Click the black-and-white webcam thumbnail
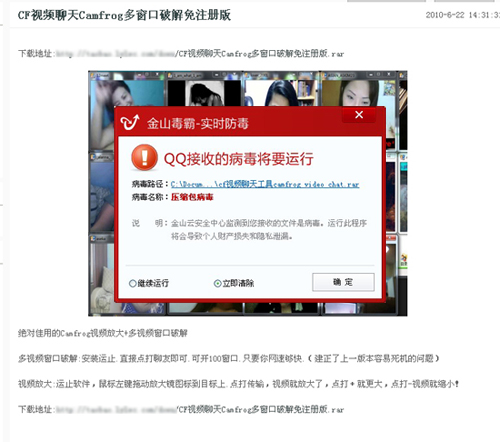 click(x=204, y=93)
